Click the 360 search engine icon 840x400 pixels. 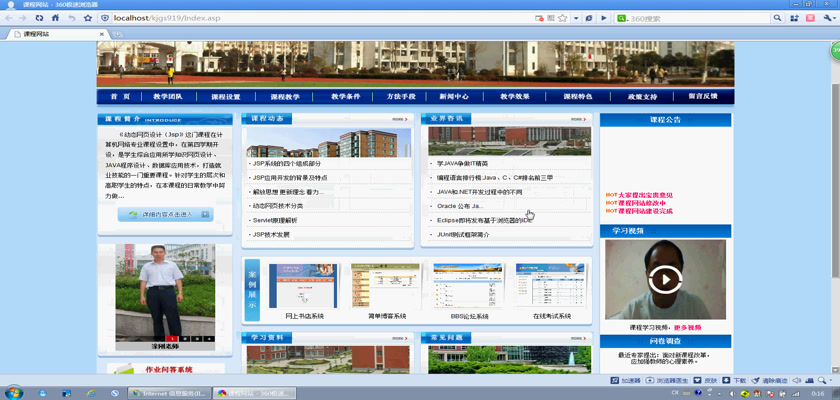[x=622, y=18]
